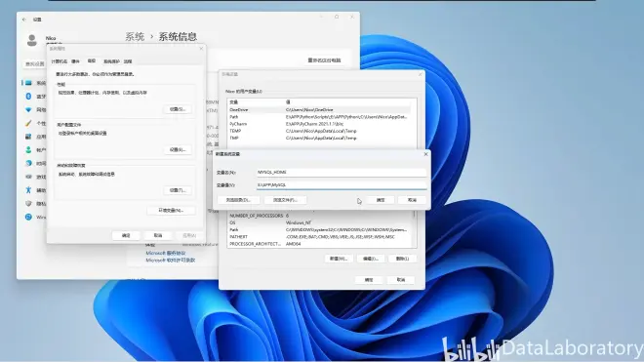Click Browse Directory 浏览目录(D)... button

(238, 200)
